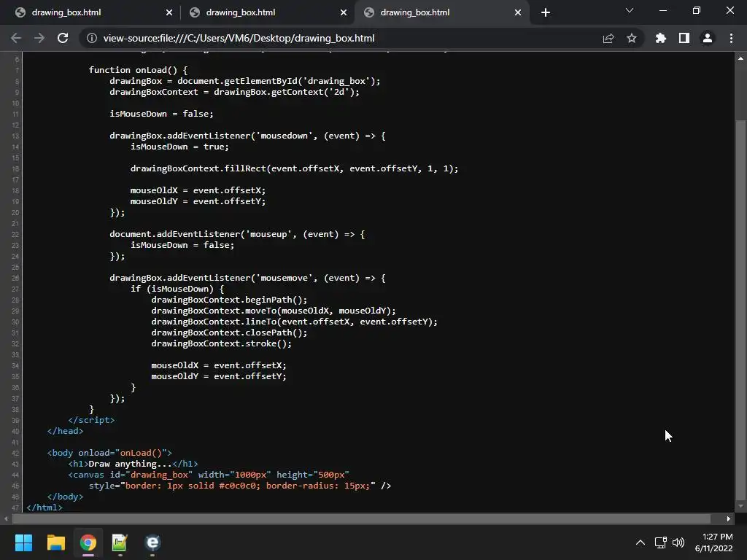
Task: Close the second drawing_box.html tab
Action: pyautogui.click(x=344, y=12)
